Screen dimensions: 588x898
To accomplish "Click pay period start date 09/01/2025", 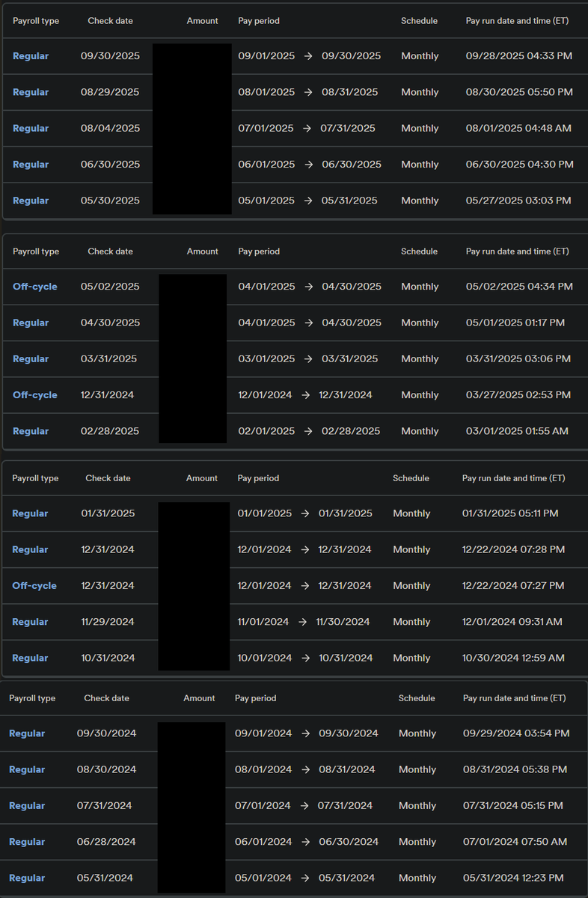I will [x=266, y=56].
